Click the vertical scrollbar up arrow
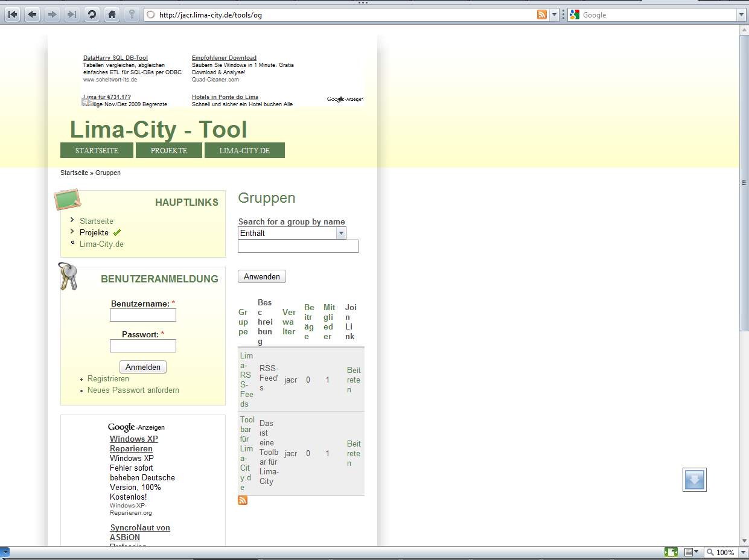 coord(744,30)
